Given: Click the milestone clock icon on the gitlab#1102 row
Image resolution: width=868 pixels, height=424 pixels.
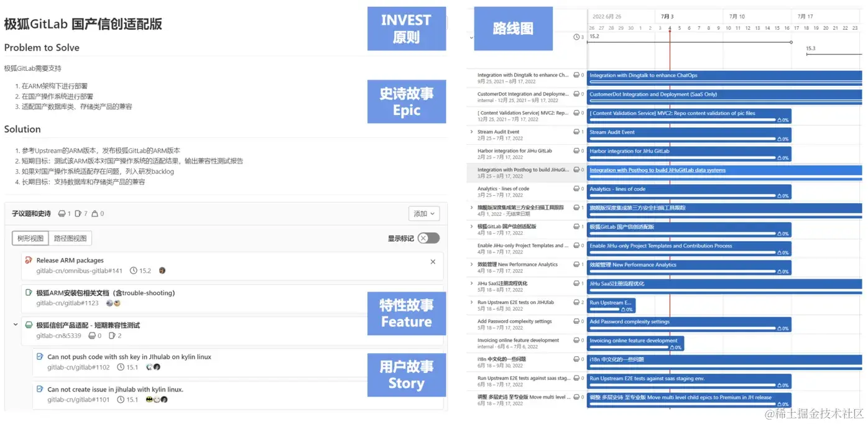Looking at the screenshot, I should click(x=121, y=367).
